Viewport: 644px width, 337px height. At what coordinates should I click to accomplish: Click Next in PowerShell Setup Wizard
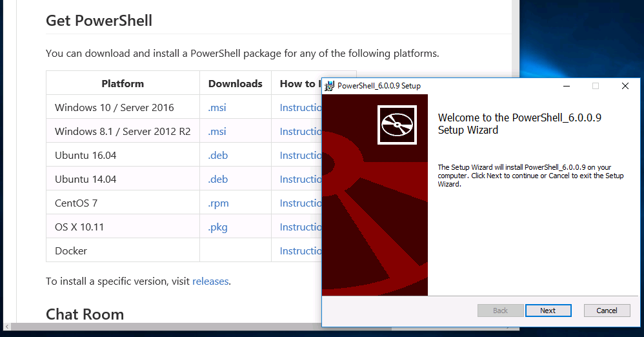pos(548,311)
